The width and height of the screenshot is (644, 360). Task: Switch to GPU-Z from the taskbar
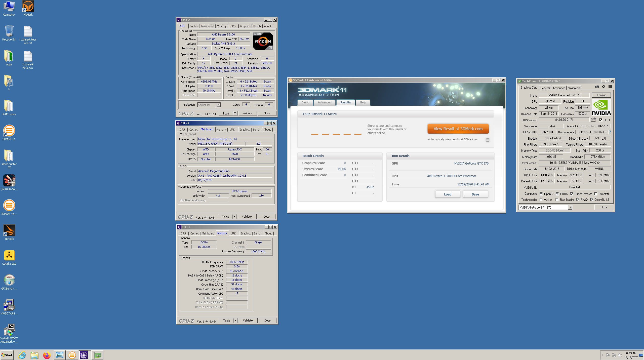tap(97, 355)
